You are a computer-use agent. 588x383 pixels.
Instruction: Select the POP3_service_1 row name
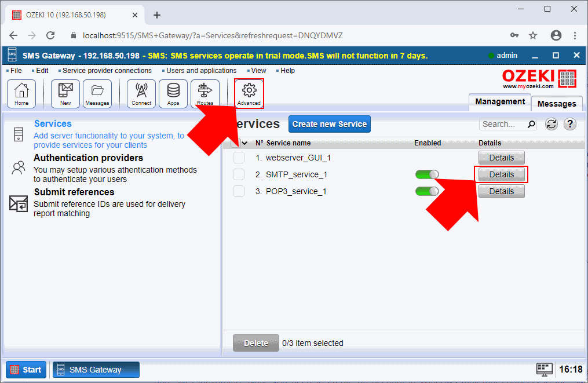(x=296, y=191)
